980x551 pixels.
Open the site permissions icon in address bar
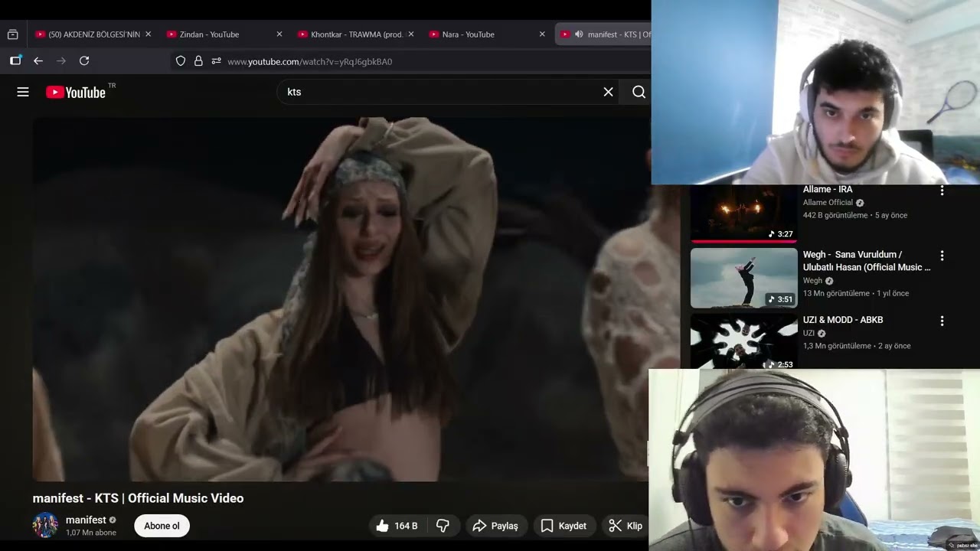217,61
